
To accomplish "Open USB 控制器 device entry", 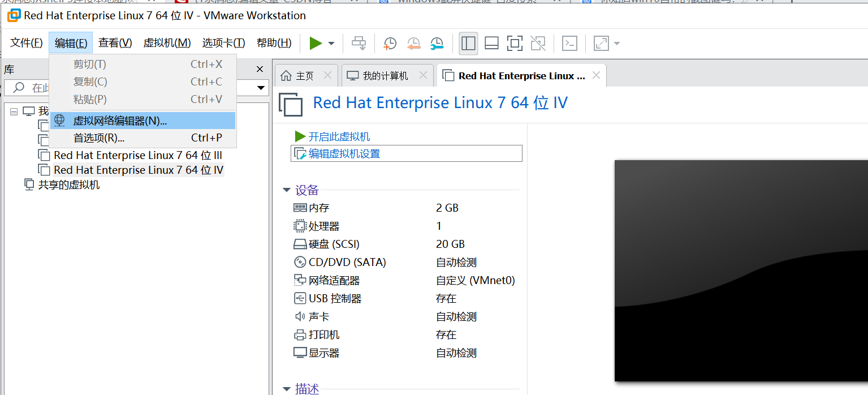I will pos(335,298).
